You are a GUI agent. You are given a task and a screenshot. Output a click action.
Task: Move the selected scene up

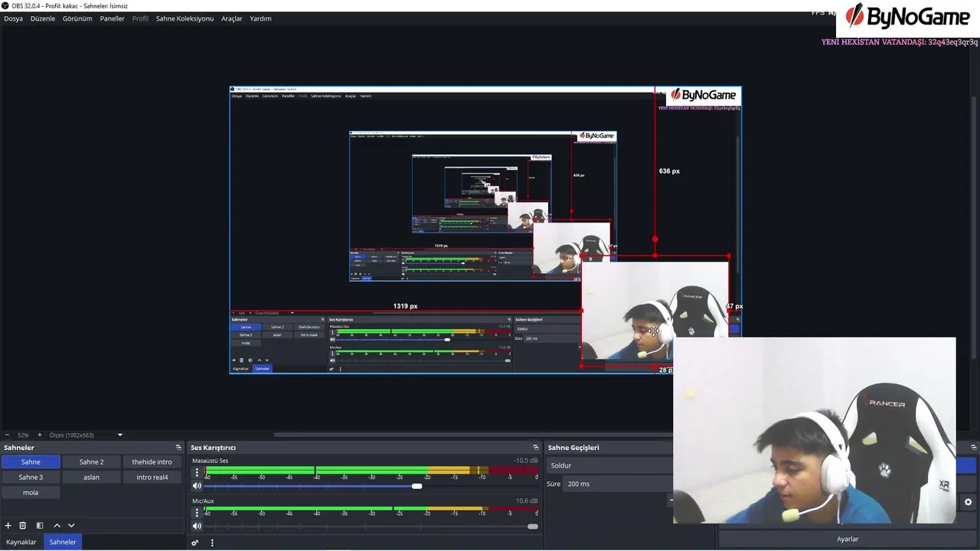tap(57, 526)
